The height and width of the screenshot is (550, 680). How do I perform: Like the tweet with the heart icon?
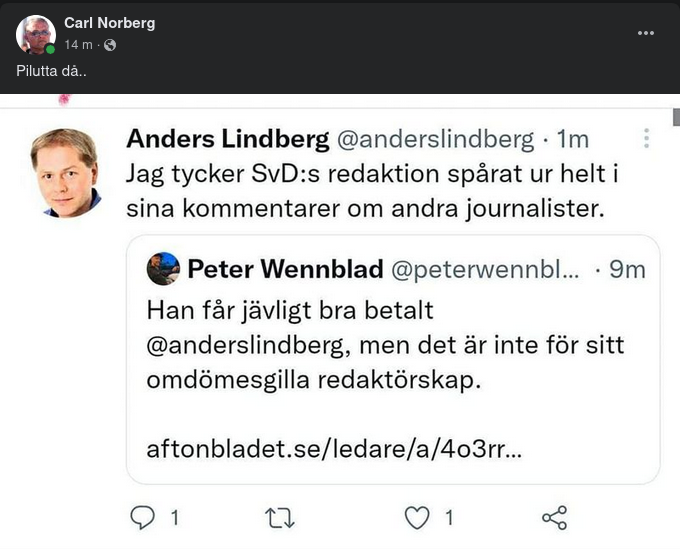(418, 517)
